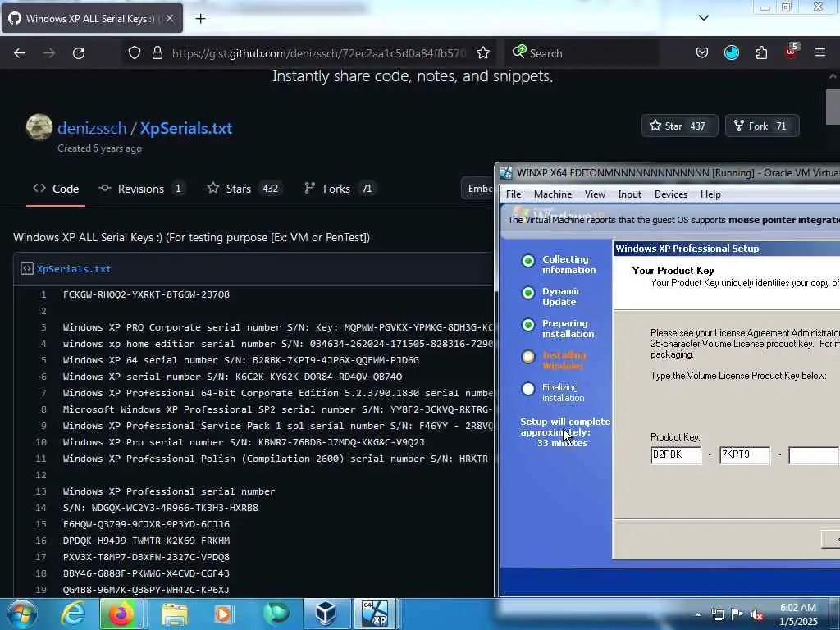The image size is (840, 630).
Task: Open Windows Media Player taskbar icon
Action: (x=224, y=614)
